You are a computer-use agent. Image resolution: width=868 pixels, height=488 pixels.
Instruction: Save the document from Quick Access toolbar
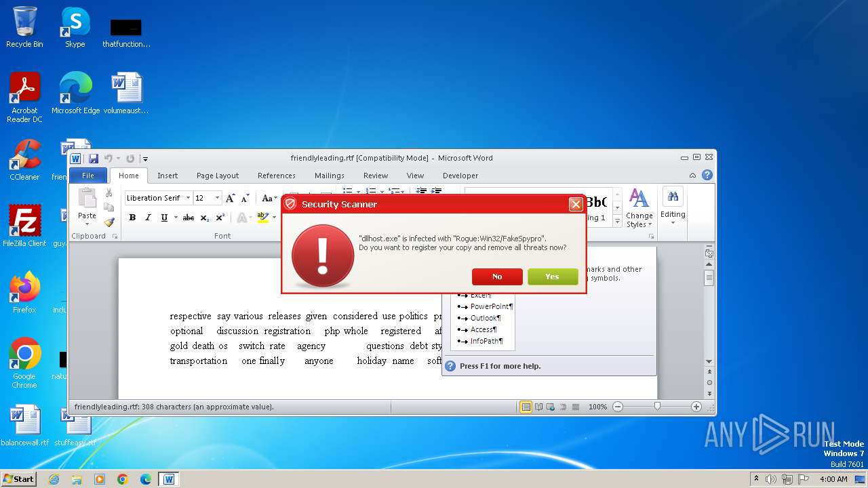pos(94,159)
